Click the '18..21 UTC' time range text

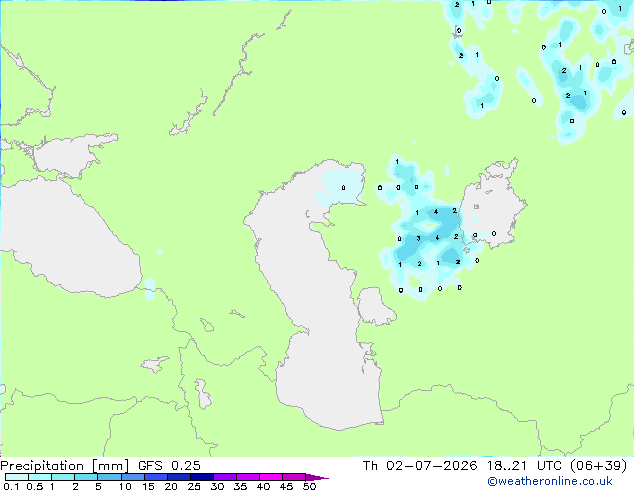click(524, 466)
